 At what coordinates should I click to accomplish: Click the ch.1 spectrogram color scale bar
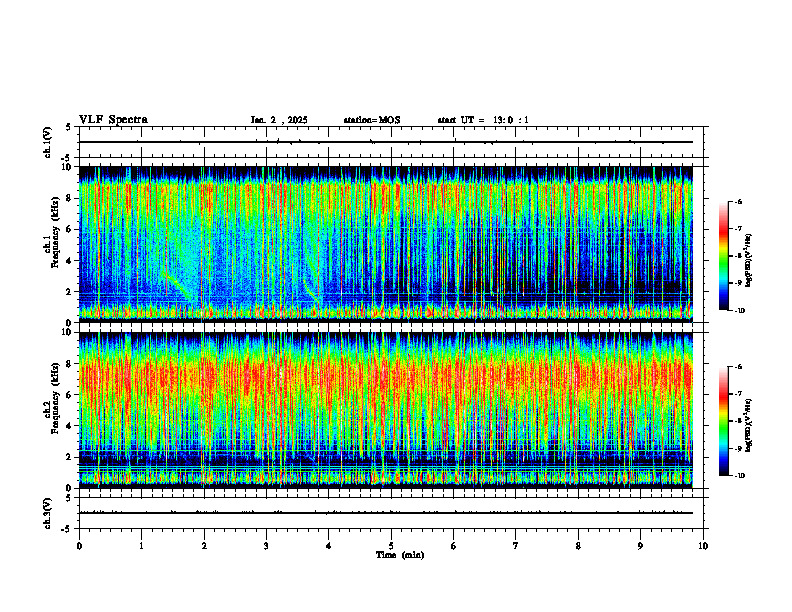pyautogui.click(x=724, y=256)
